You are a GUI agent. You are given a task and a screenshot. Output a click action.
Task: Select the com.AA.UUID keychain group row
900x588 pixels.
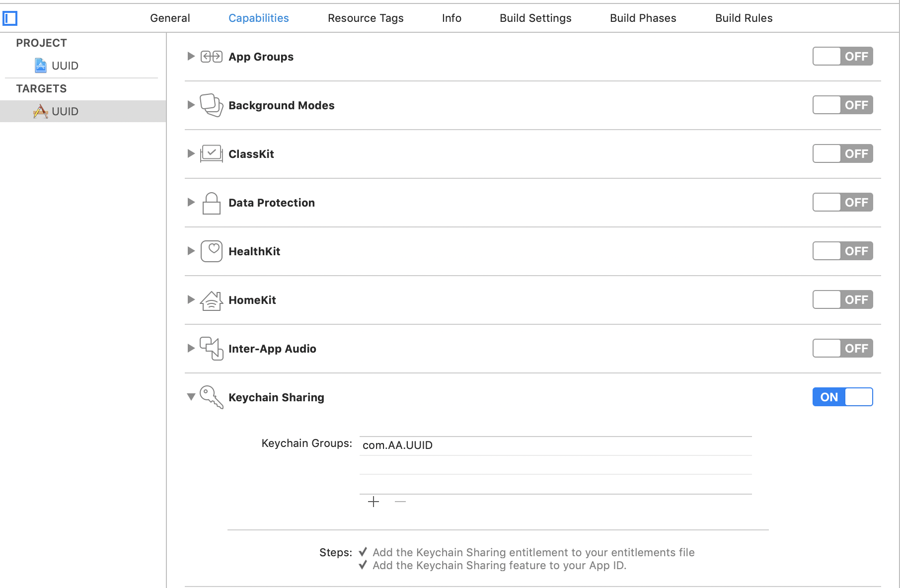556,445
